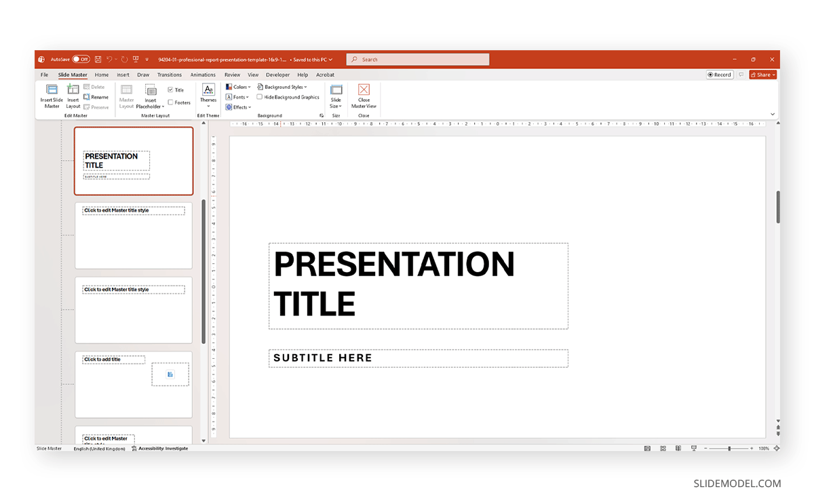Rename the selected layout

pos(96,97)
